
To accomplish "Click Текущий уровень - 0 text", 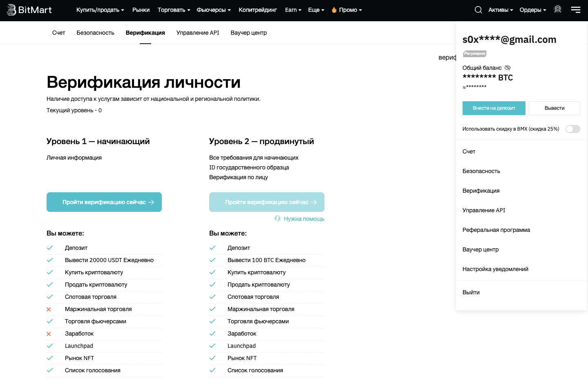I will pyautogui.click(x=74, y=110).
